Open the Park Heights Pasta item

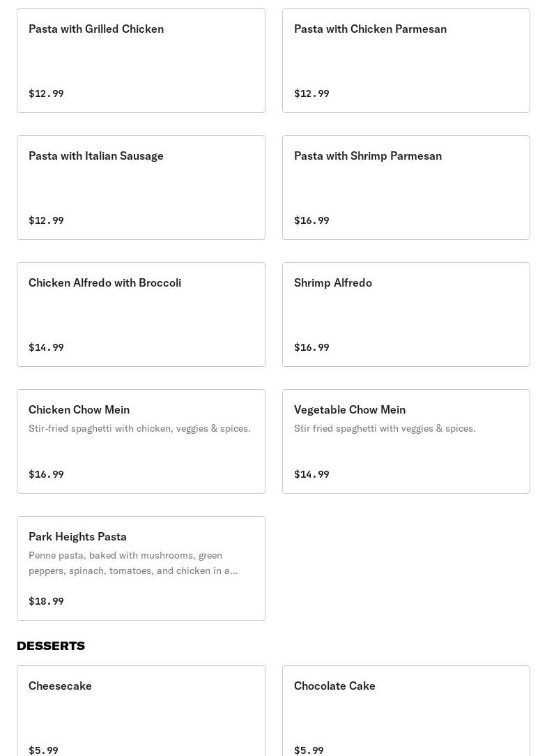point(141,568)
